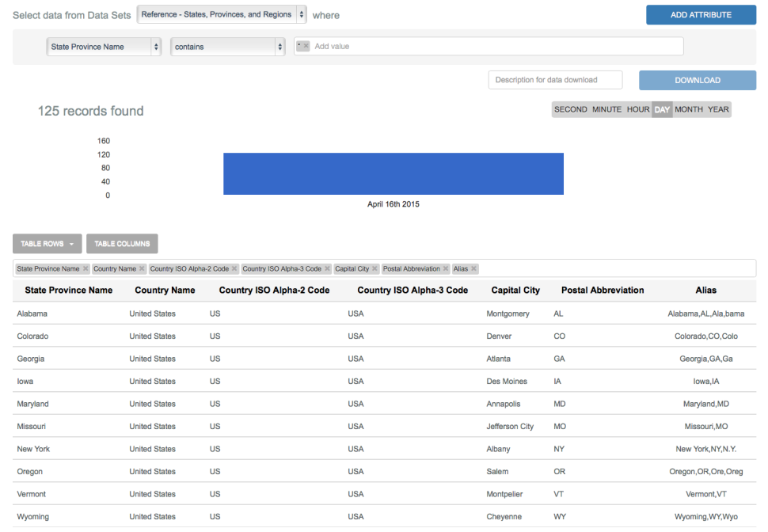The height and width of the screenshot is (532, 768).
Task: Remove Country ISO Alpha-2 Code tag
Action: click(x=234, y=269)
